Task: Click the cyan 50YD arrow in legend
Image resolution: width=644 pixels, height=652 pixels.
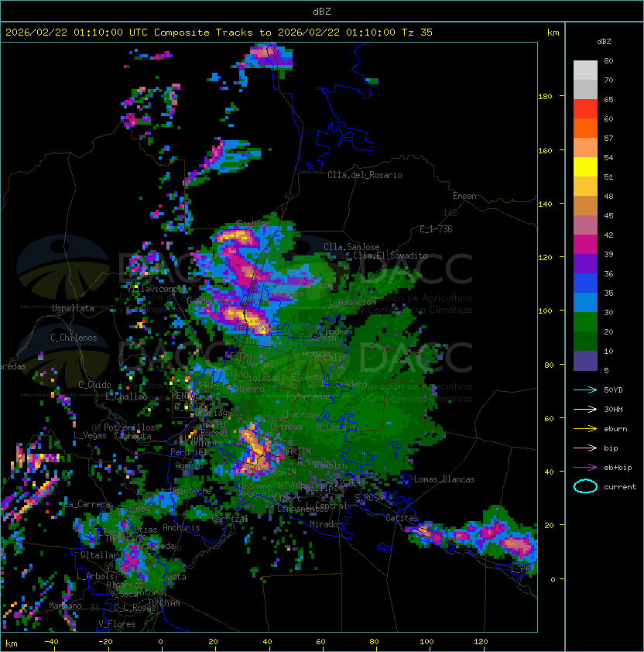Action: 585,390
